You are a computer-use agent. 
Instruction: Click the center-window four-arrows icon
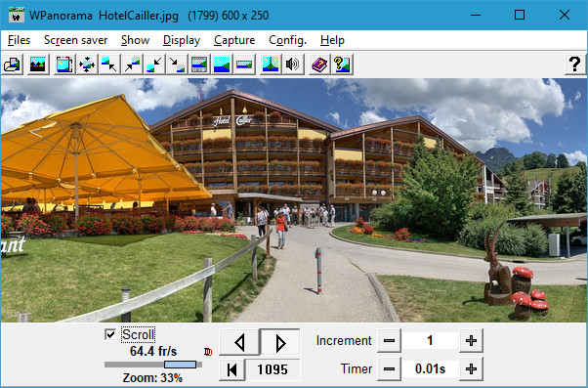click(87, 65)
